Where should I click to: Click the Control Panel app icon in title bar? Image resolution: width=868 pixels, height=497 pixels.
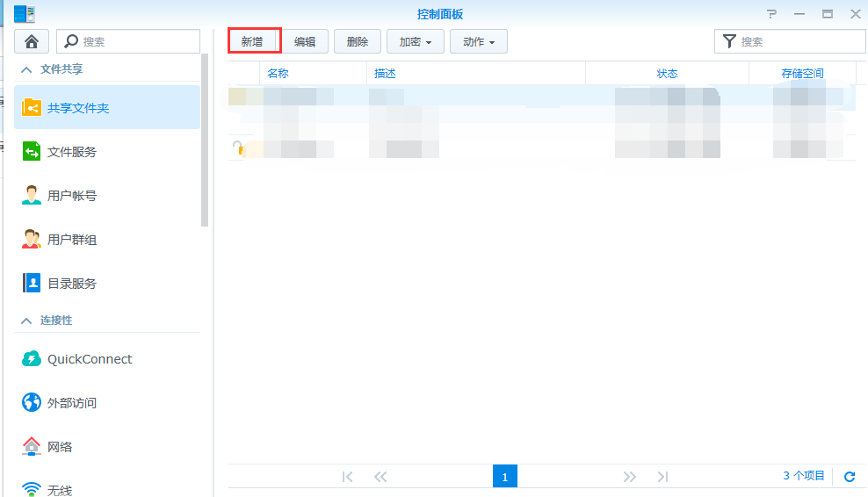pos(25,13)
